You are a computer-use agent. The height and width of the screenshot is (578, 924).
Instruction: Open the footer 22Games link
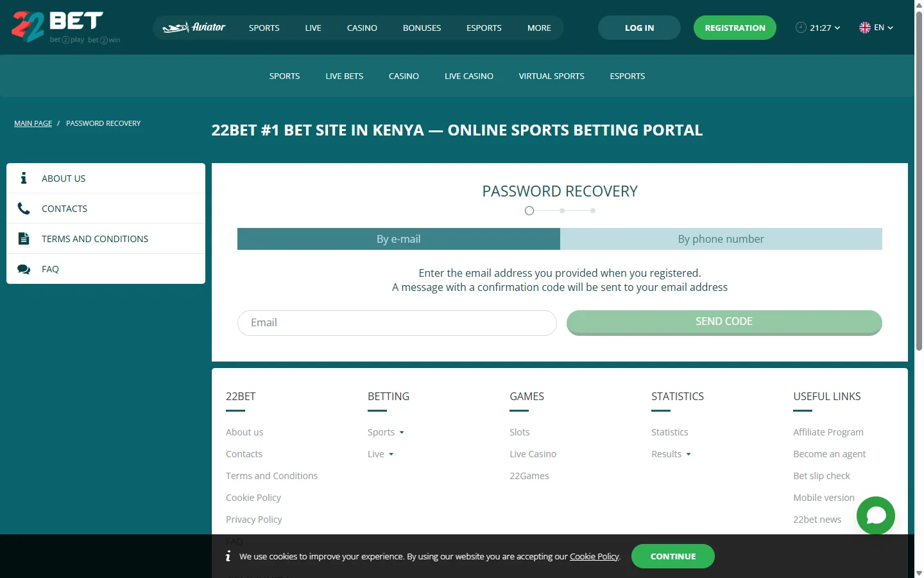[x=529, y=476]
